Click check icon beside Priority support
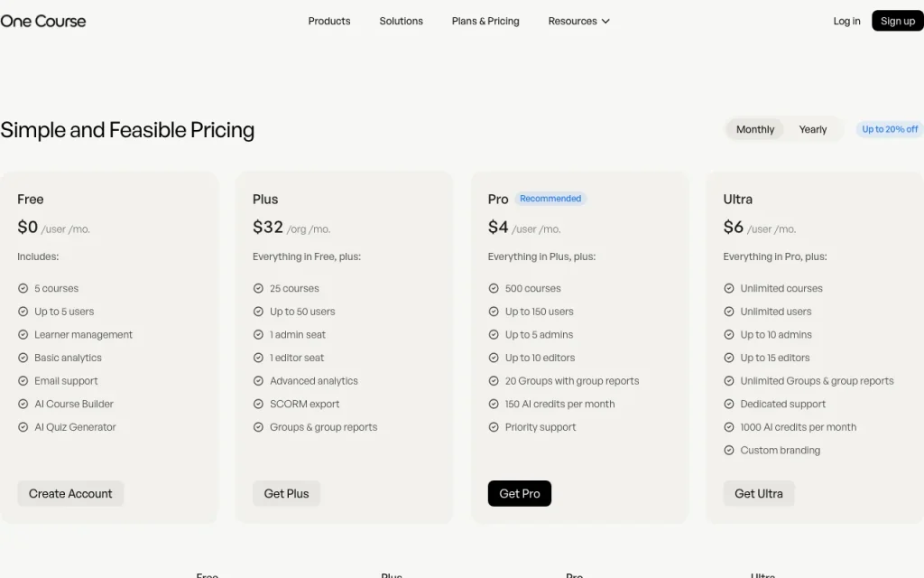 pyautogui.click(x=494, y=427)
